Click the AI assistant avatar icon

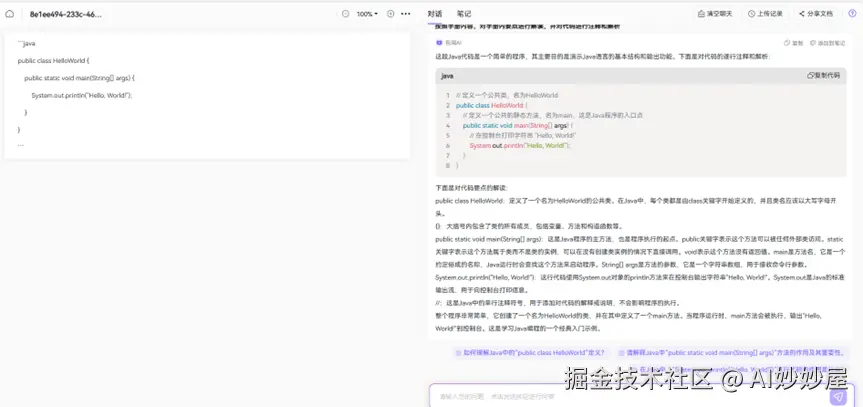pyautogui.click(x=439, y=43)
